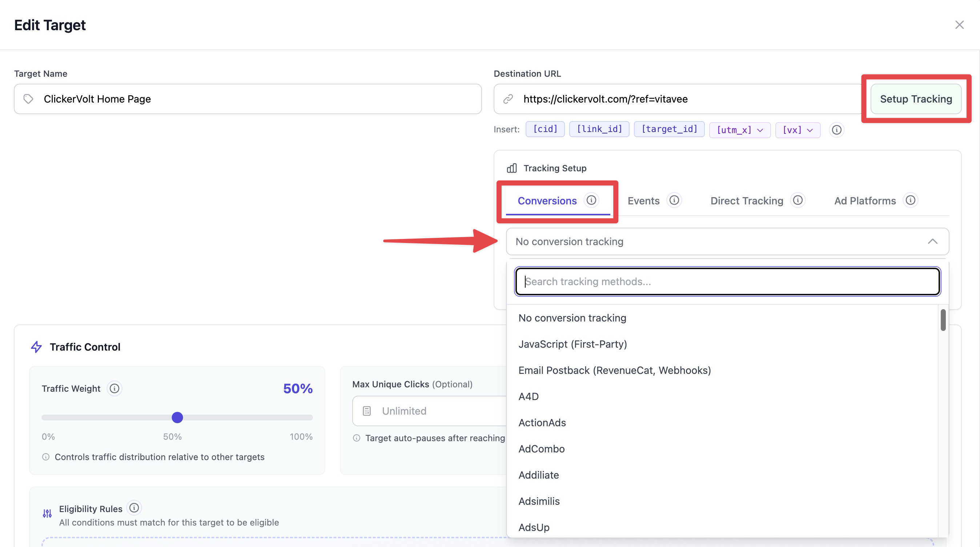
Task: Close the Edit Target dialog
Action: (x=959, y=25)
